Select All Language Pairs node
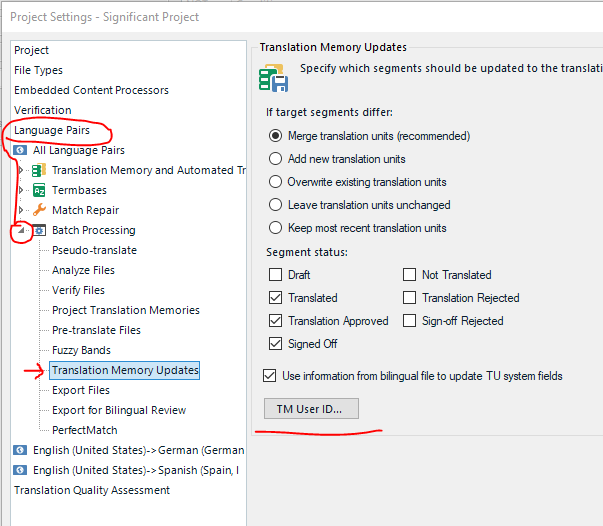 pos(79,150)
